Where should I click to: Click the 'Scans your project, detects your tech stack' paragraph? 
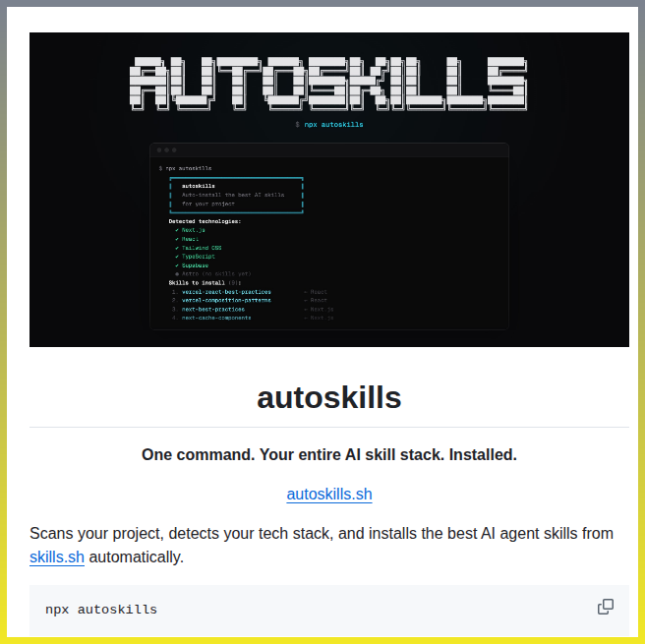322,546
